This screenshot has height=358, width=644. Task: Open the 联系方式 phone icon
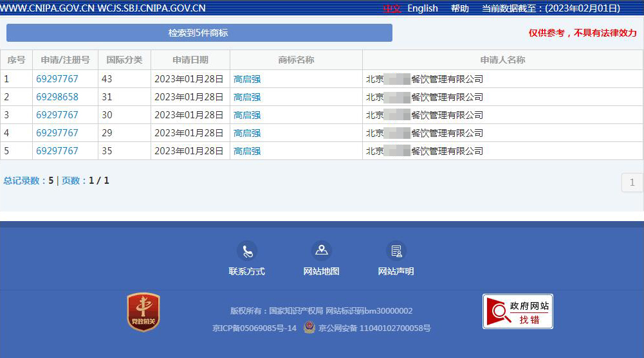[247, 251]
